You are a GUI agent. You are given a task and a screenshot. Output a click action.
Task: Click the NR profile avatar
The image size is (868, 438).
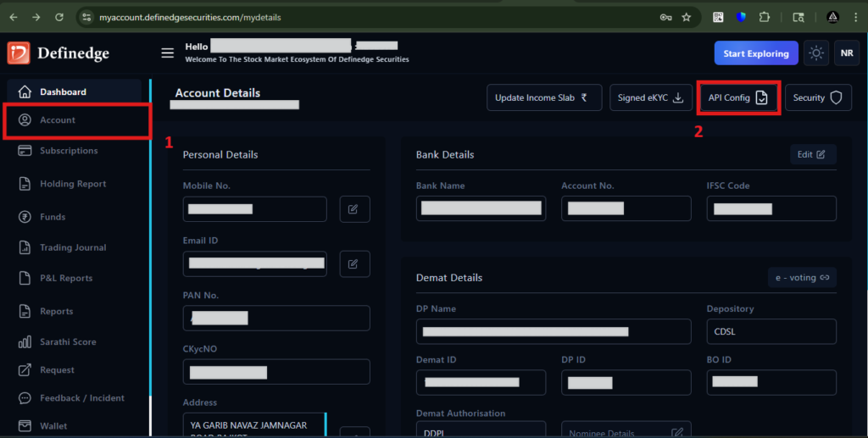click(847, 53)
